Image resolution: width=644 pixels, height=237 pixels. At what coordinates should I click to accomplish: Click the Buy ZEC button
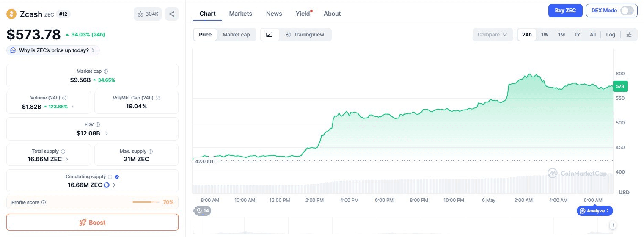[x=565, y=11]
